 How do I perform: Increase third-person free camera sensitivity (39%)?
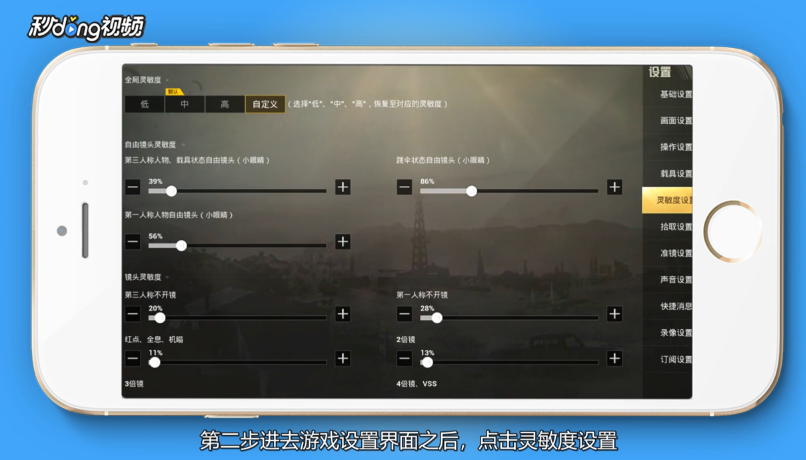click(343, 187)
